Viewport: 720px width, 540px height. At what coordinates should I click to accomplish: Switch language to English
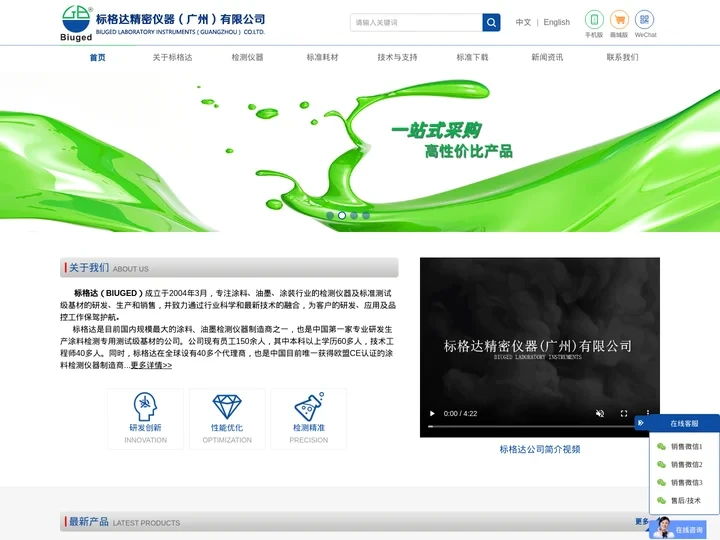coord(557,22)
